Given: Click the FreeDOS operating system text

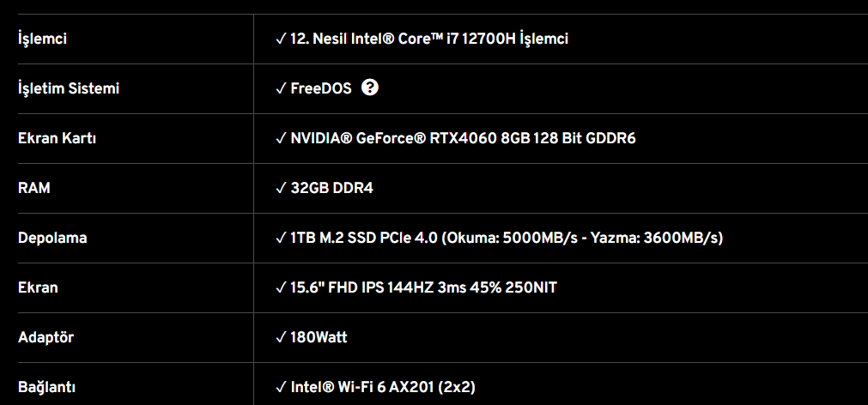Looking at the screenshot, I should point(321,88).
